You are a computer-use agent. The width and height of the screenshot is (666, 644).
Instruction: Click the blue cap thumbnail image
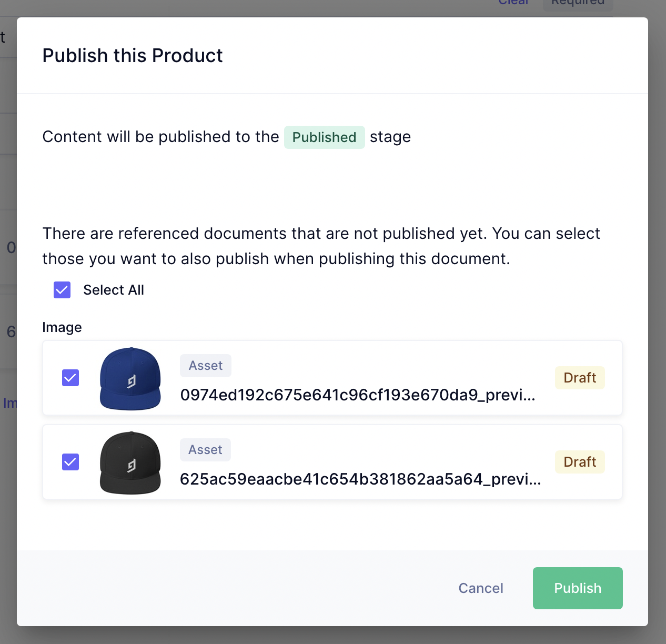(130, 379)
